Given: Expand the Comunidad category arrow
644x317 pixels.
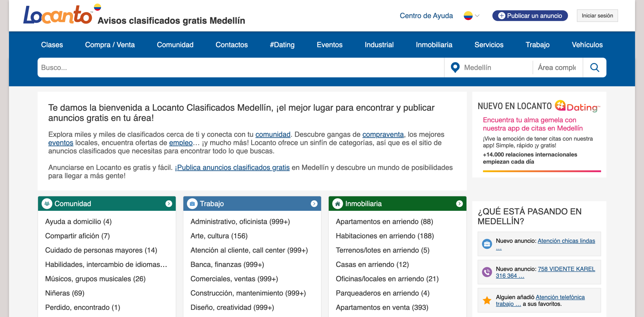Looking at the screenshot, I should (169, 204).
